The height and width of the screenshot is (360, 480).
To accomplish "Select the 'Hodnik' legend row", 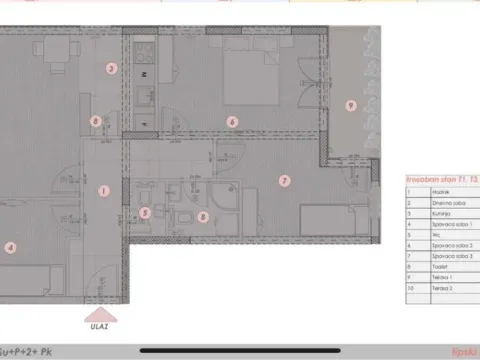I will coord(443,192).
